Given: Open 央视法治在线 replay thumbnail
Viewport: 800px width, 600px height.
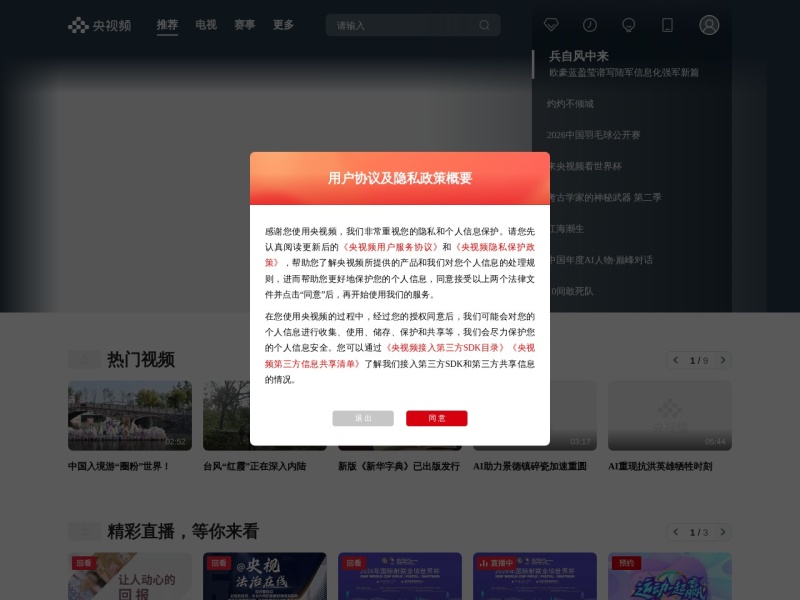Looking at the screenshot, I should point(265,577).
